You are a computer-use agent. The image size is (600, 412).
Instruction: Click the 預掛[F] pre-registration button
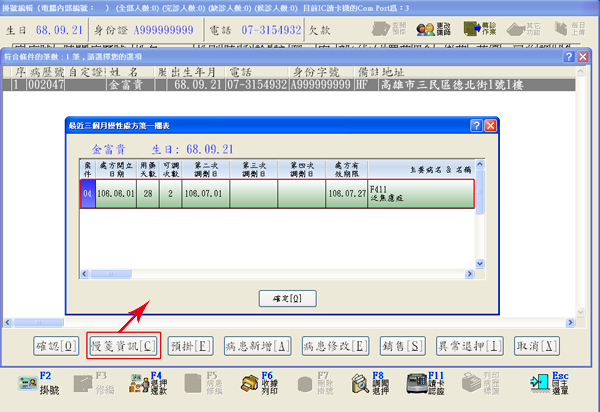pyautogui.click(x=190, y=345)
